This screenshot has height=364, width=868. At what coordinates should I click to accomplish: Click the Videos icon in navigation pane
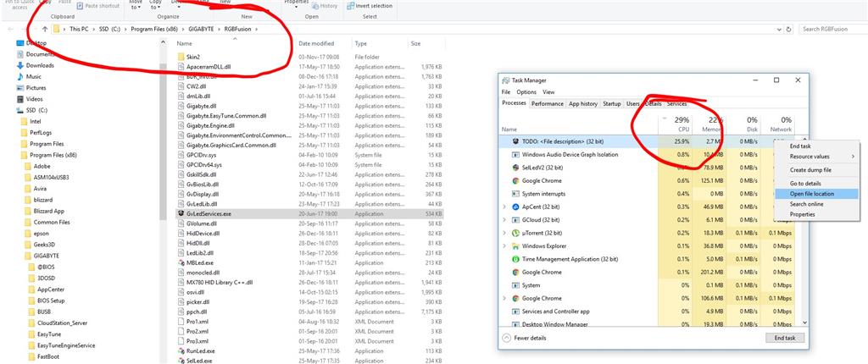(20, 99)
